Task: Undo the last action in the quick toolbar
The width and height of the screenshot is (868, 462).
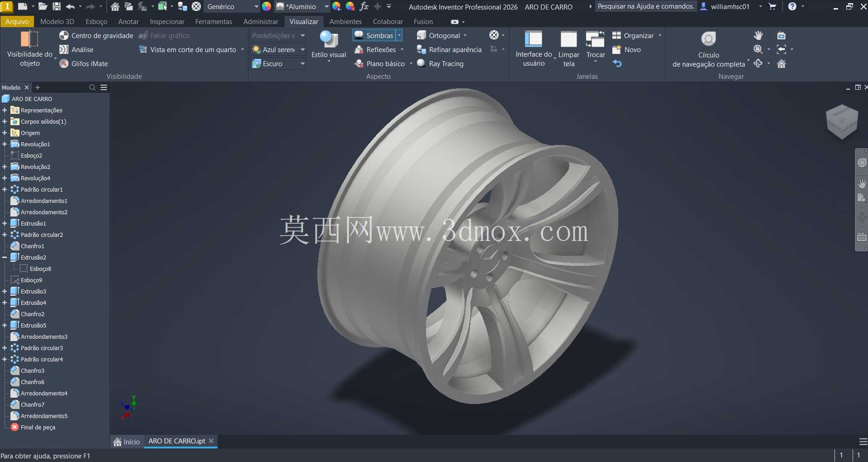Action: coord(71,6)
